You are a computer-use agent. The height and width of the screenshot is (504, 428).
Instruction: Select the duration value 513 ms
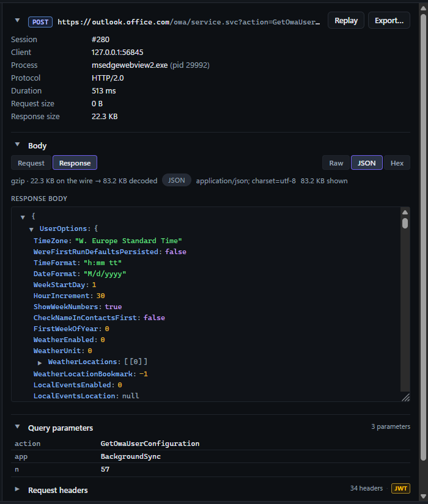pyautogui.click(x=103, y=91)
